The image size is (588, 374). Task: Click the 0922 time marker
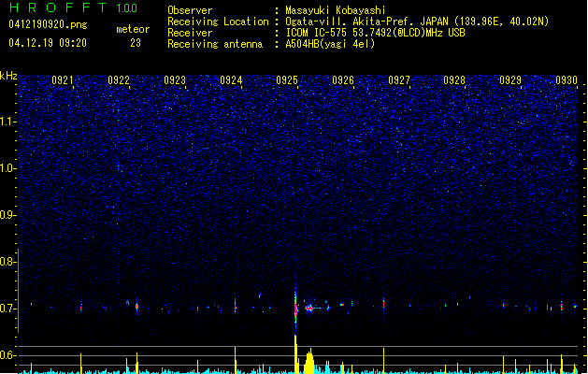tap(119, 80)
